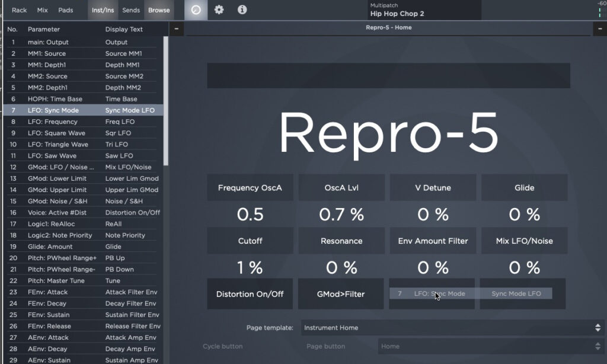Select parameter row Pitch: PWheel Range+
The image size is (607, 364).
coord(83,258)
